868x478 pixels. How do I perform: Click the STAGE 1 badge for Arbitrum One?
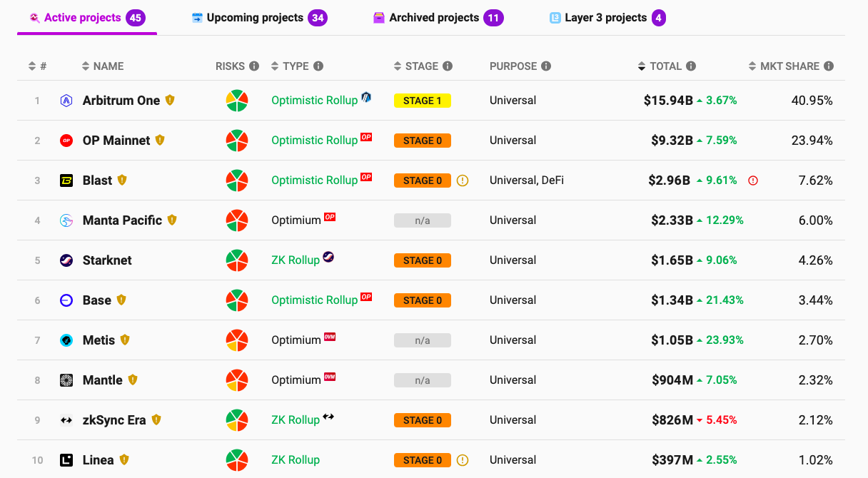[422, 101]
